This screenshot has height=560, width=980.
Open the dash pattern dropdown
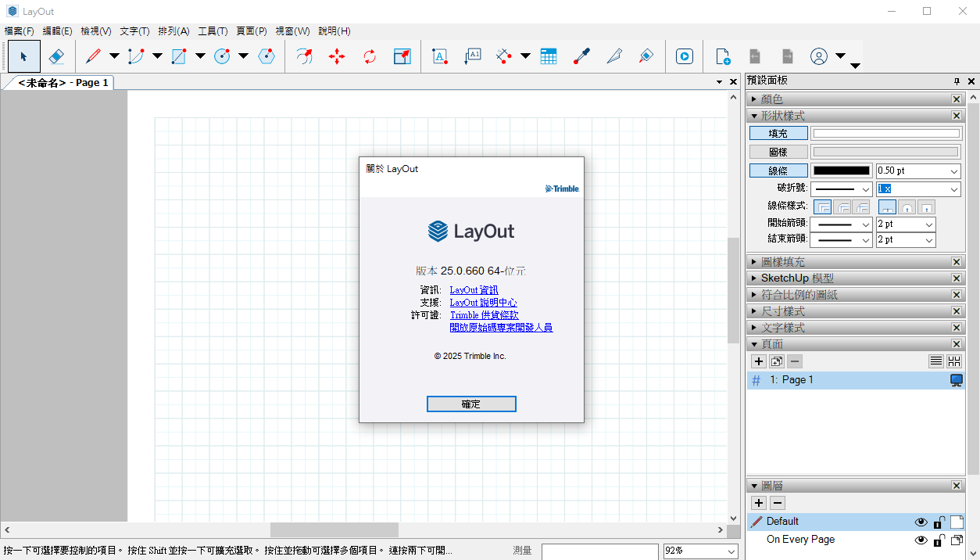click(x=865, y=189)
